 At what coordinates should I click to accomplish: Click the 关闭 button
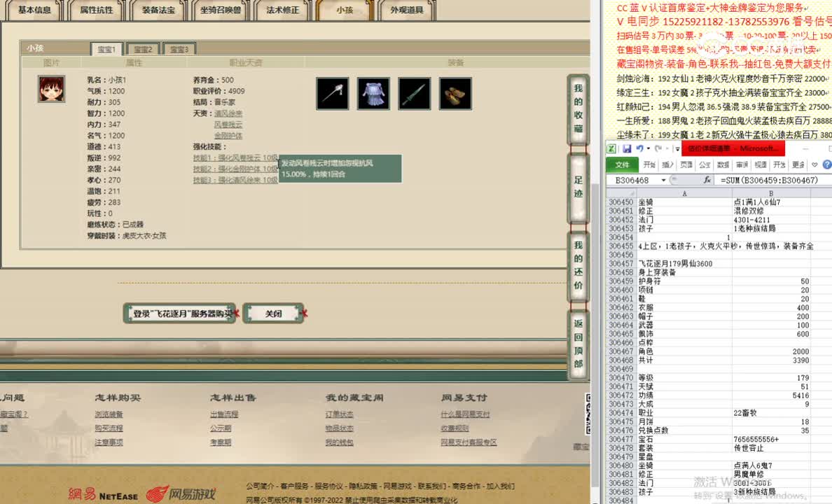coord(274,313)
